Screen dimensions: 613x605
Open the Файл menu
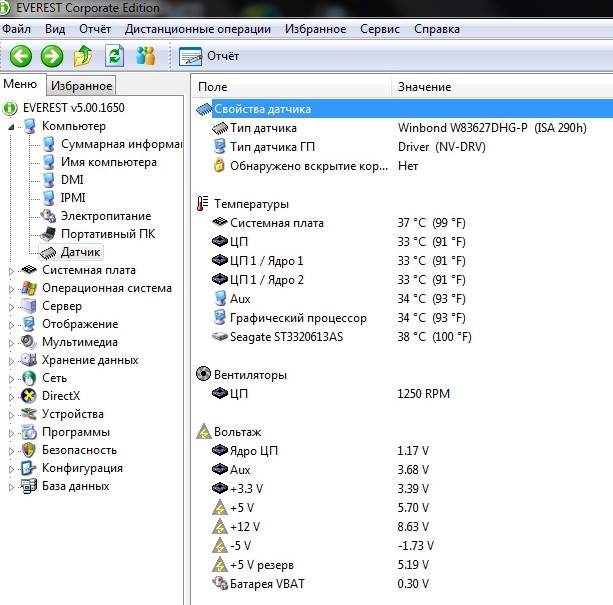[x=17, y=29]
